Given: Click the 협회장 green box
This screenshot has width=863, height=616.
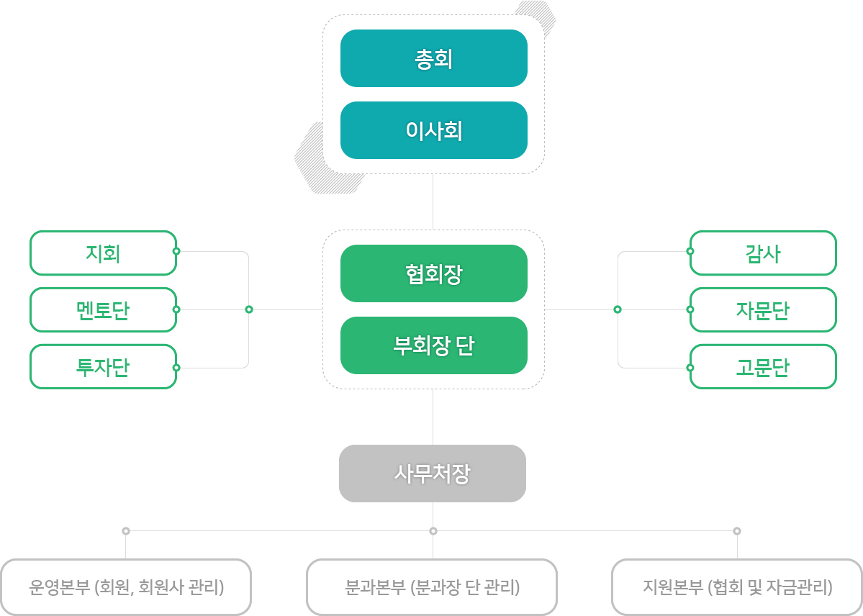Looking at the screenshot, I should [434, 273].
